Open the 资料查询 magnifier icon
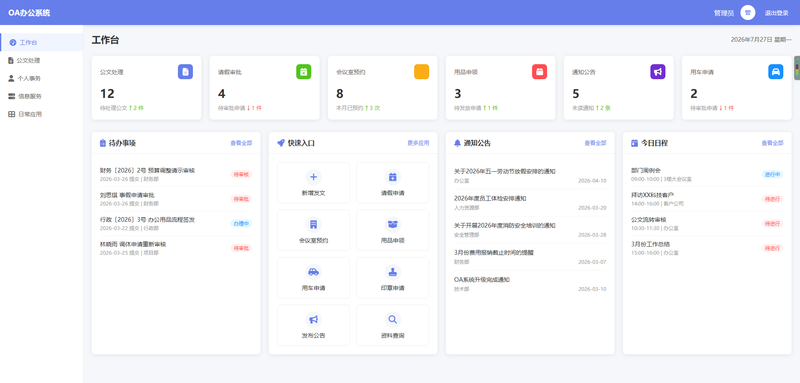800x383 pixels. 392,319
